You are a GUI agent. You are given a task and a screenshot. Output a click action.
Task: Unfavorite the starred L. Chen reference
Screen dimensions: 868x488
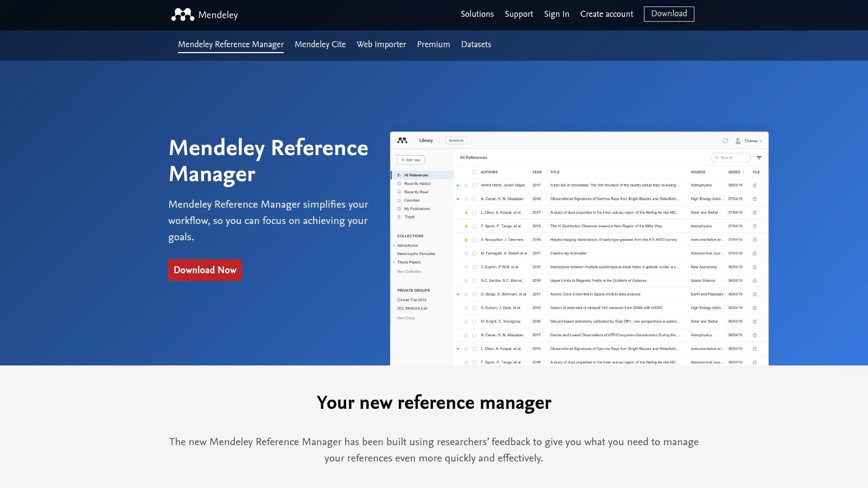[x=465, y=212]
